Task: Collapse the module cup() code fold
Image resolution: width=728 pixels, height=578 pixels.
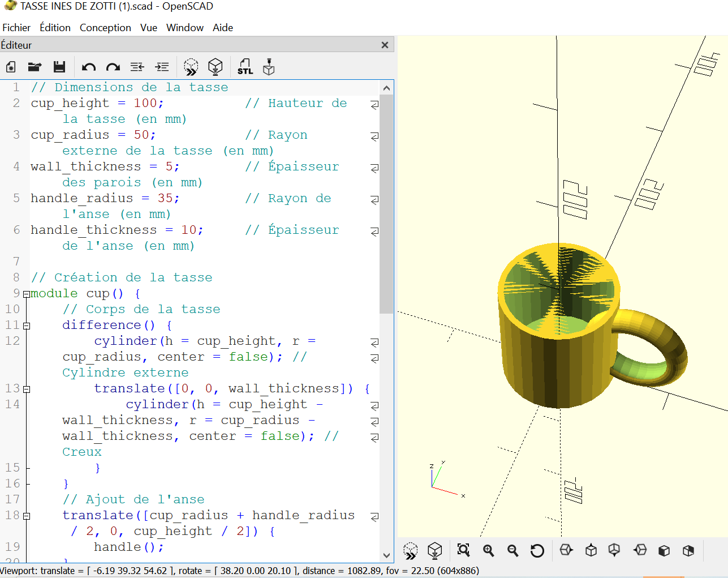Action: pos(26,294)
